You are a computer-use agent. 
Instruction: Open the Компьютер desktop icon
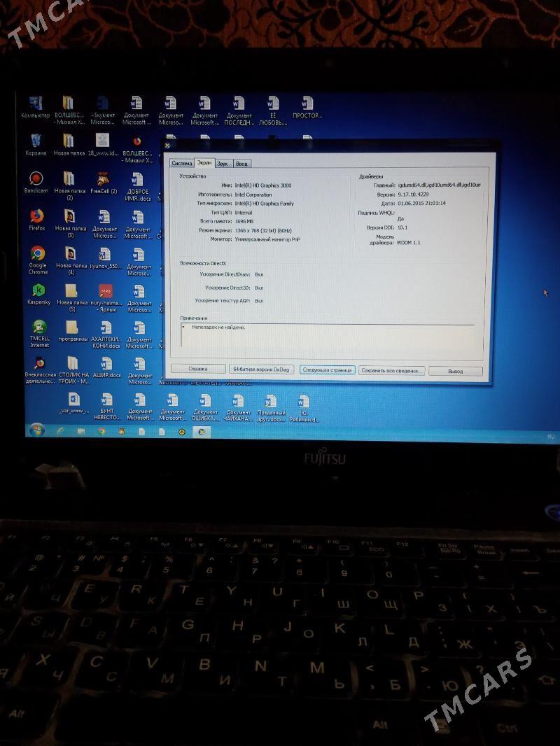(x=36, y=101)
